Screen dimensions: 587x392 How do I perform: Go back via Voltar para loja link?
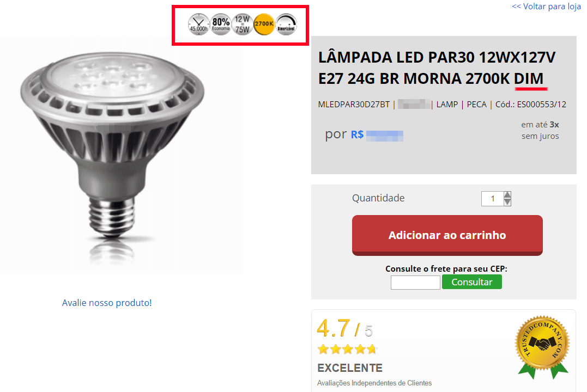[546, 7]
